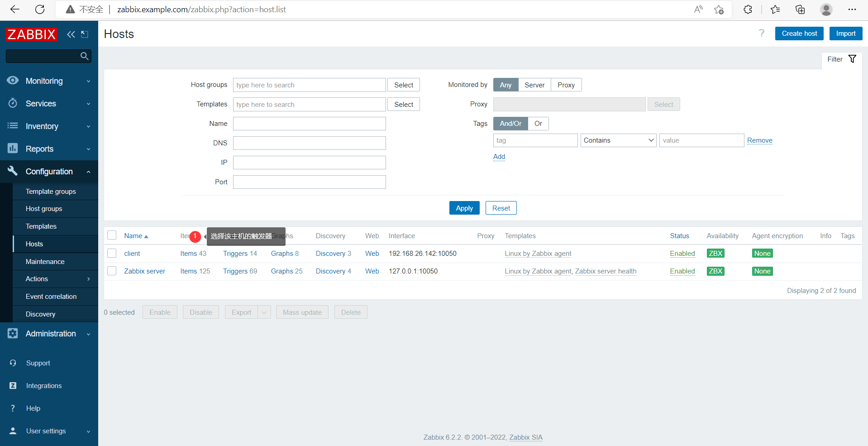The image size is (868, 446).
Task: Click ZBX availability badge for client
Action: tap(715, 254)
